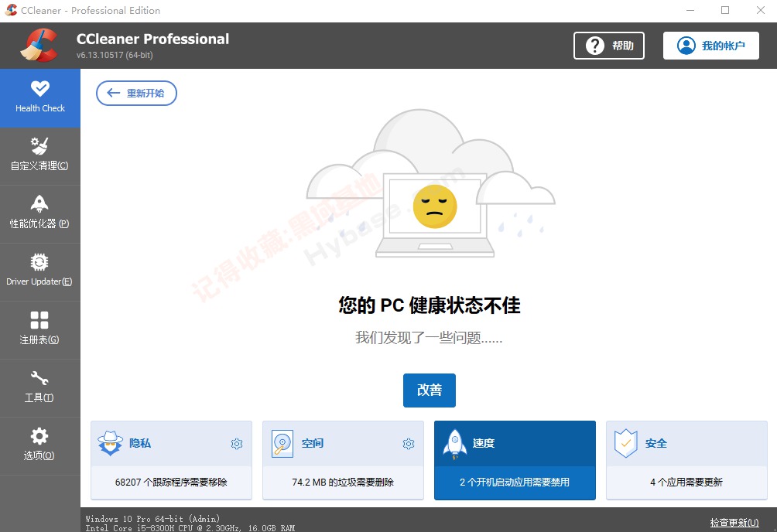Click 2 个开机启动应用需要禁用 text
Viewport: 777px width, 532px height.
[515, 482]
